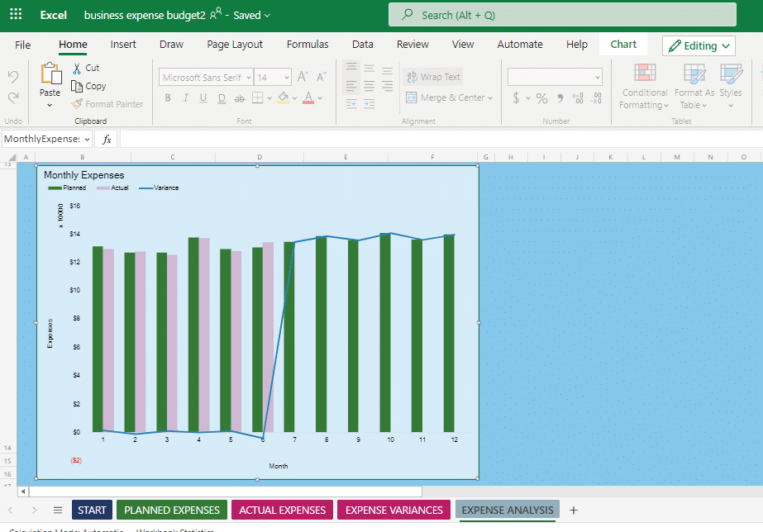This screenshot has height=532, width=763.
Task: Switch to the Insert ribbon tab
Action: coord(123,45)
